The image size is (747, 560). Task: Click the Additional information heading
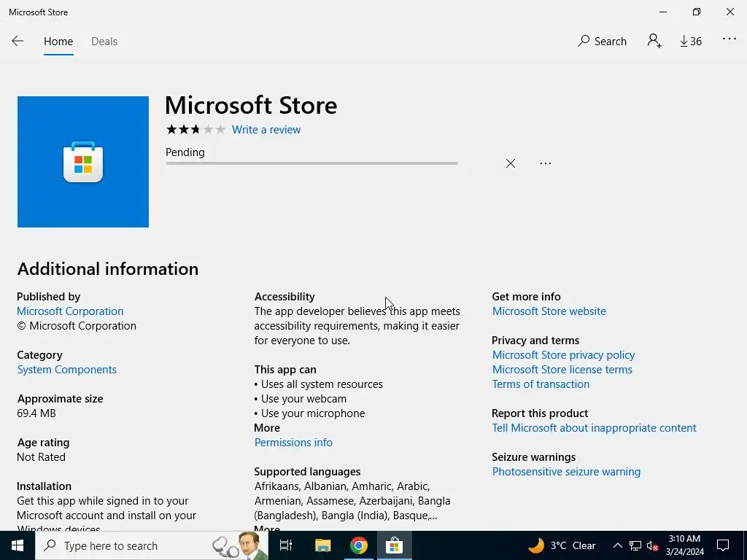[x=108, y=269]
